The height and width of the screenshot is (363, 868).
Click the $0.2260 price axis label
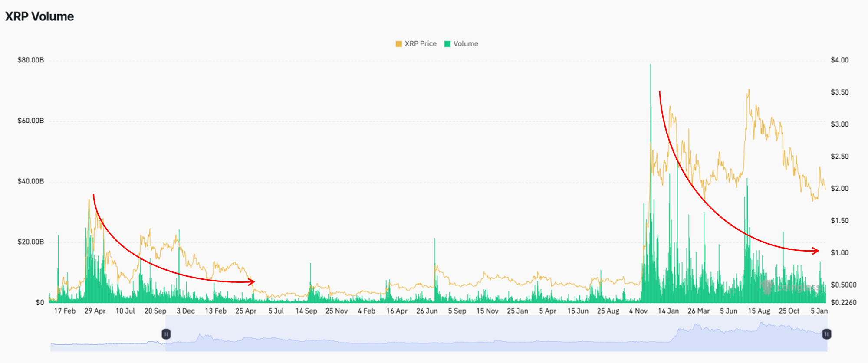click(x=843, y=302)
